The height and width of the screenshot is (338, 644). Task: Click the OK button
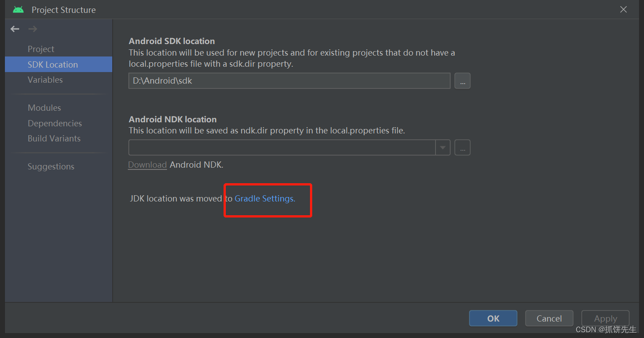click(x=493, y=318)
